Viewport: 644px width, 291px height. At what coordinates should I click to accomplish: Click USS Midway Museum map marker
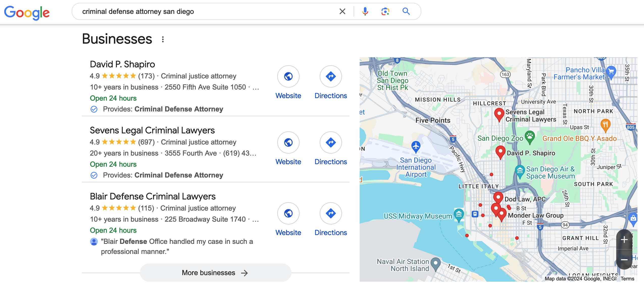[459, 215]
